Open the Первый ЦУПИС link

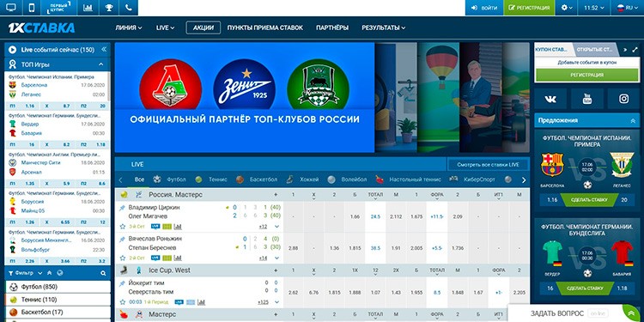59,8
